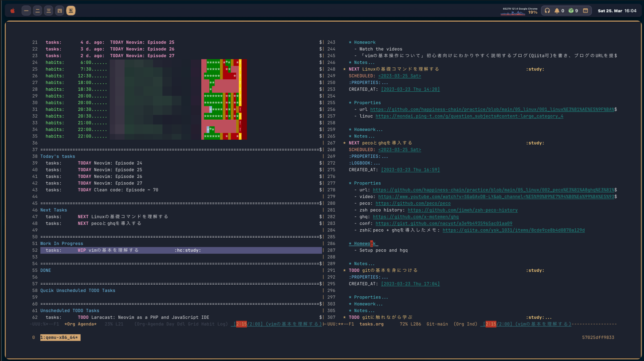Image resolution: width=644 pixels, height=361 pixels.
Task: Select overdue row 4 d. ago Neovim: Episode 25
Action: 110,43
